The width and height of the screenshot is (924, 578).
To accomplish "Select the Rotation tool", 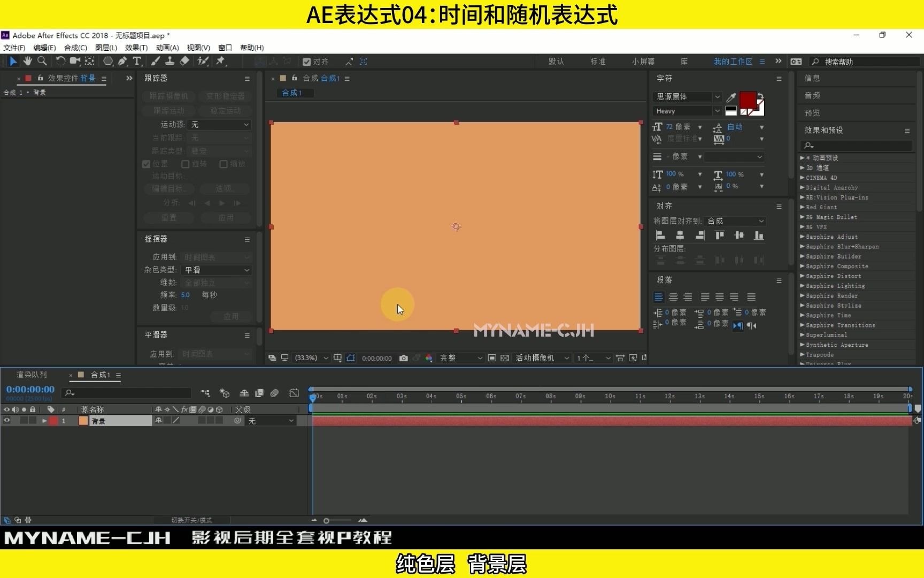I will [x=60, y=61].
